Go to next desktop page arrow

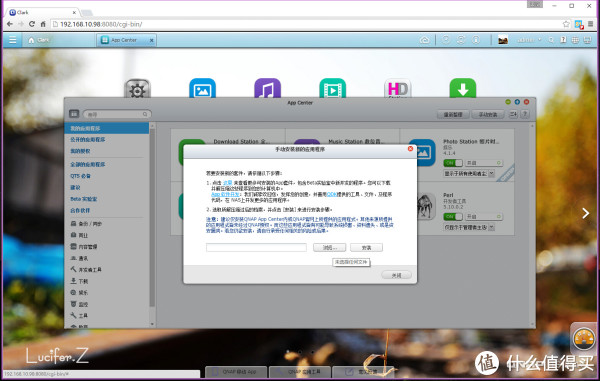point(585,213)
